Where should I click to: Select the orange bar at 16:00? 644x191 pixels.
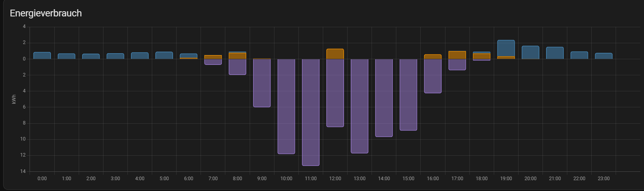[433, 57]
